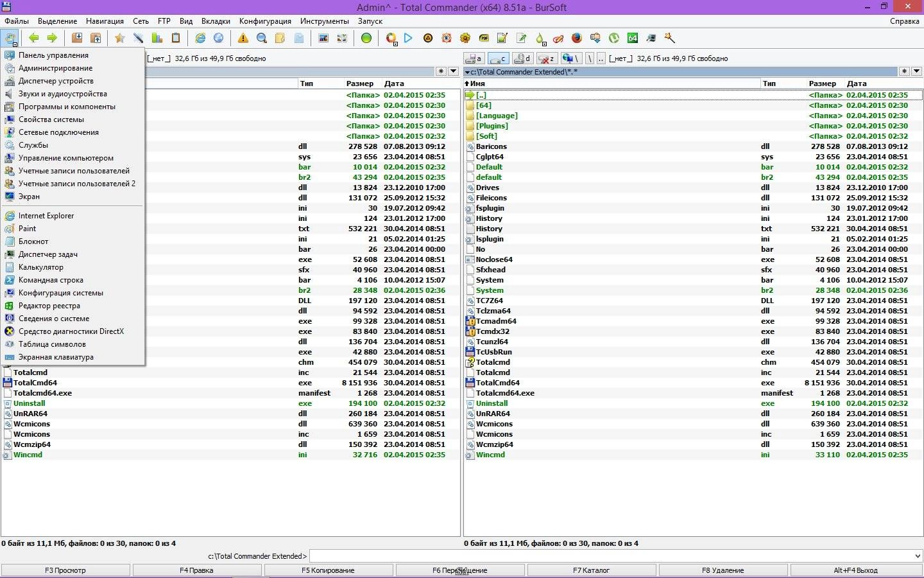924x578 pixels.
Task: Click the Alt+F4 Выход button
Action: (x=856, y=570)
